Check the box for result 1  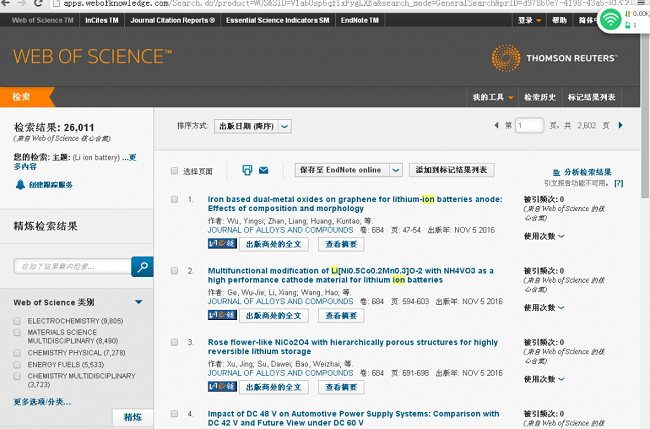[175, 199]
